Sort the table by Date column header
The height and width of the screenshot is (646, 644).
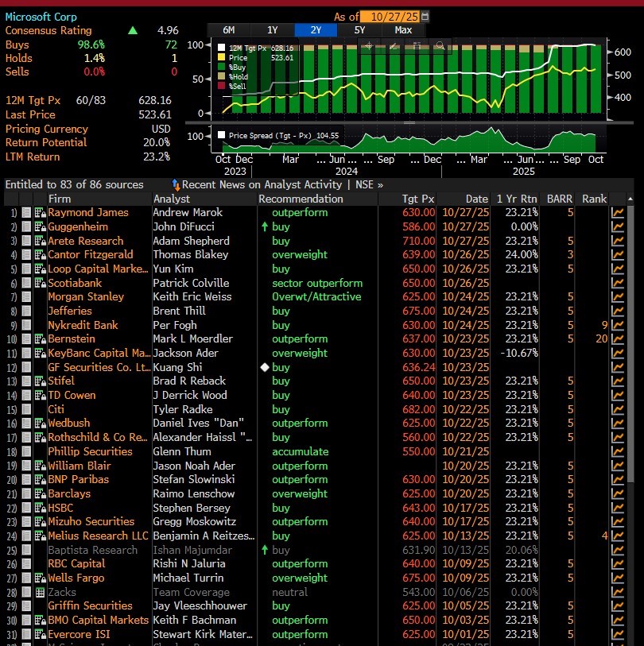(x=476, y=199)
